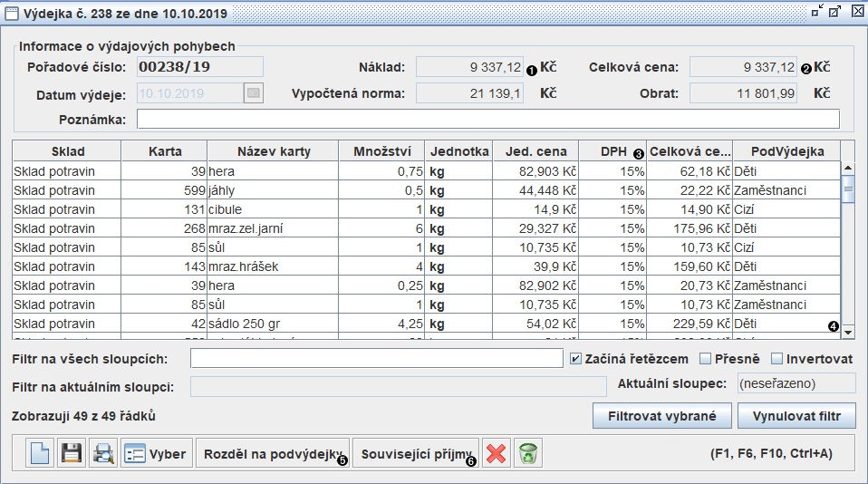
Task: Toggle the Začíná řetězcem checkbox
Action: tap(576, 359)
